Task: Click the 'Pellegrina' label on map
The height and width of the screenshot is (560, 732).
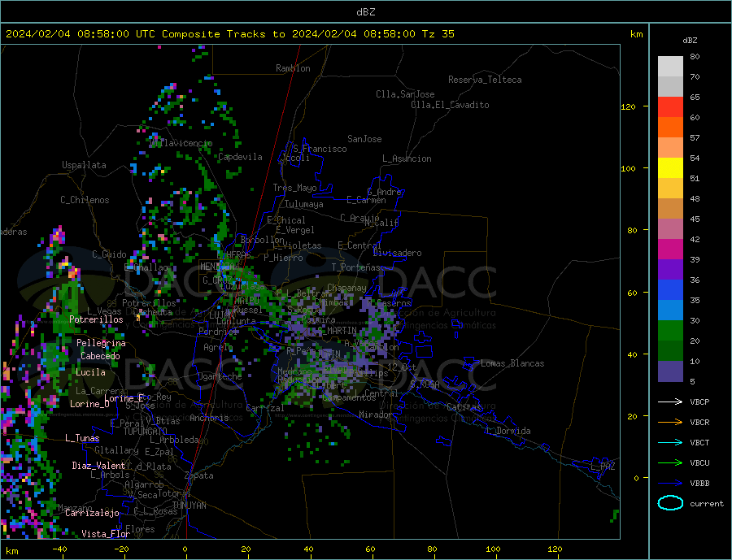Action: click(101, 343)
